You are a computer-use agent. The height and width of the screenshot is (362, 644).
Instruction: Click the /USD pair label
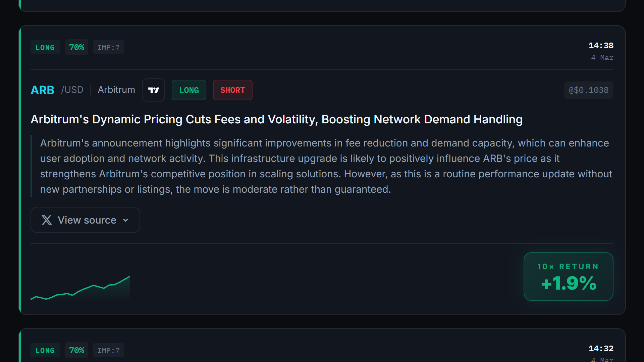(72, 90)
